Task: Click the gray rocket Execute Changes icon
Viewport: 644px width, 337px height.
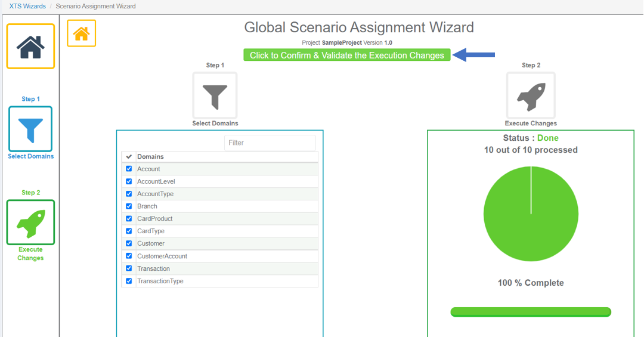Action: click(x=531, y=95)
